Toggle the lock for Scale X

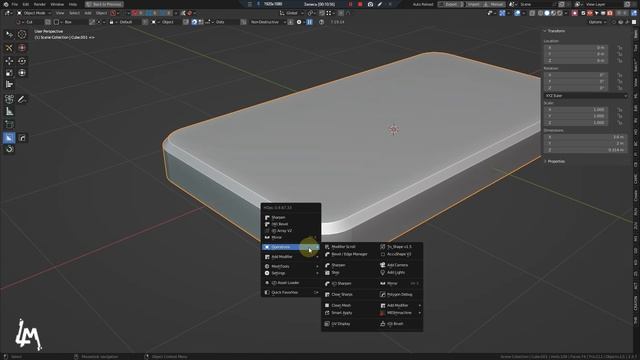point(620,110)
